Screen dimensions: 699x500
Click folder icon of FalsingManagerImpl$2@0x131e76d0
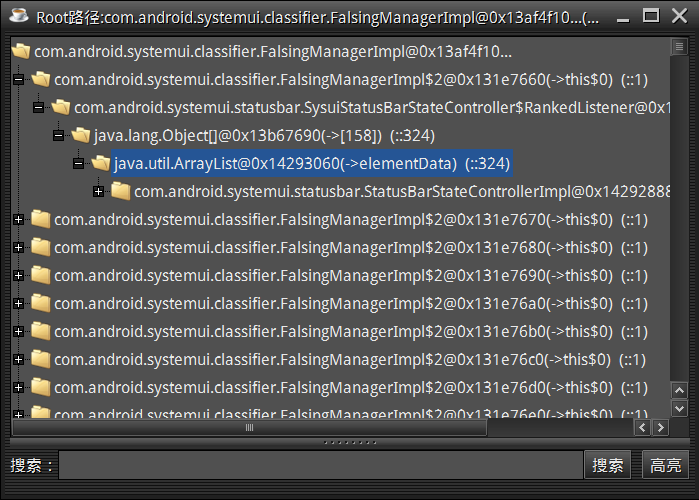click(41, 387)
